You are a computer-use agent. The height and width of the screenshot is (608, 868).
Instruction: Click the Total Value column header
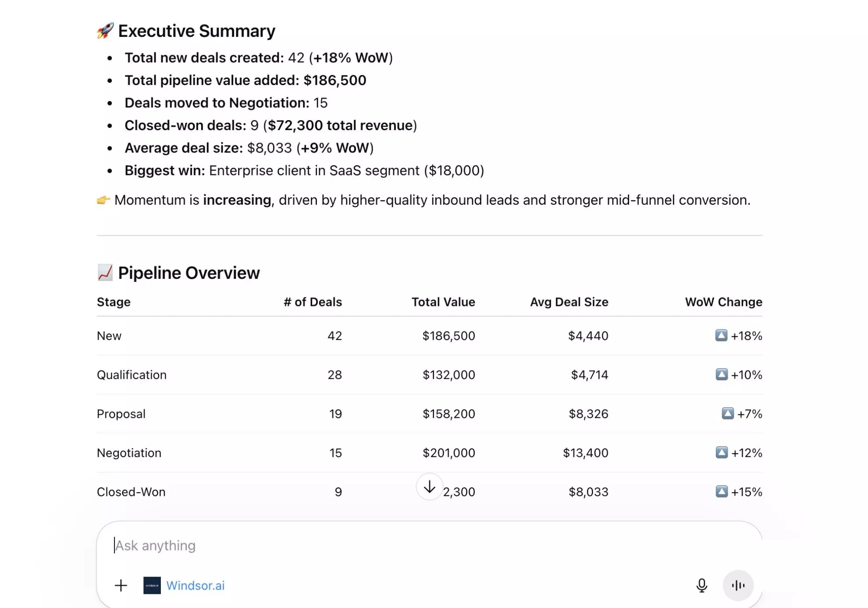click(x=443, y=302)
